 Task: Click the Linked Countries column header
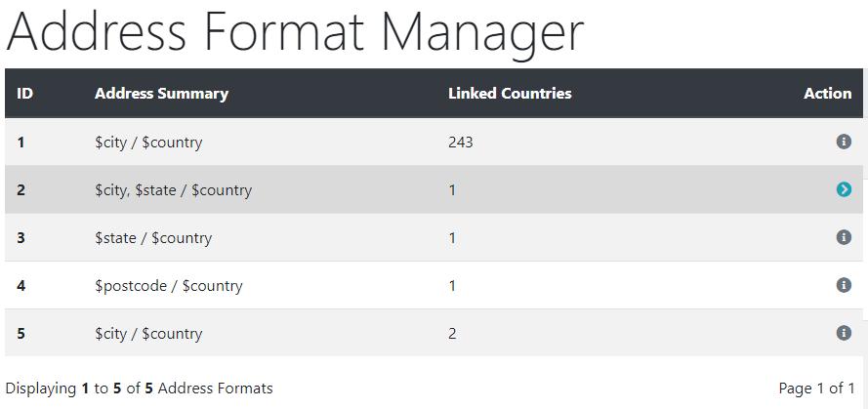(x=510, y=94)
